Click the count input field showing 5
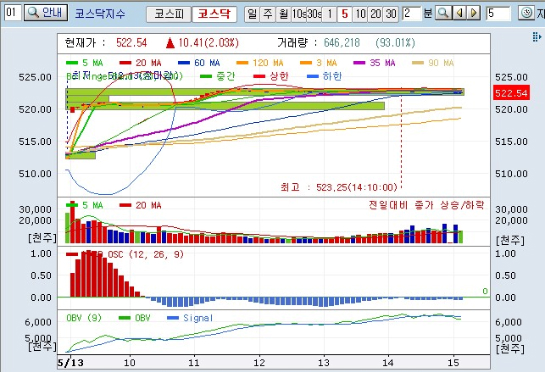The height and width of the screenshot is (372, 545). point(498,14)
